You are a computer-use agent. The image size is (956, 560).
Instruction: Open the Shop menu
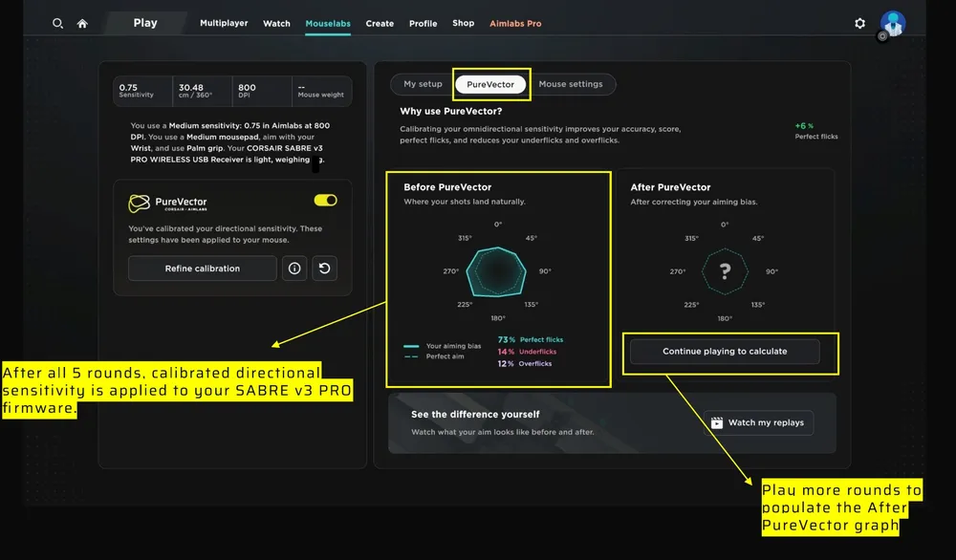pos(464,23)
